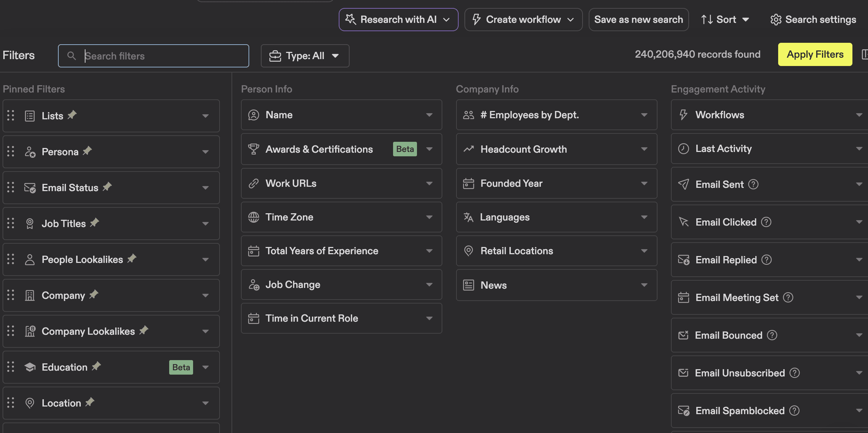Screen dimensions: 868x433
Task: Click the help icon beside Email Sent
Action: pos(754,184)
